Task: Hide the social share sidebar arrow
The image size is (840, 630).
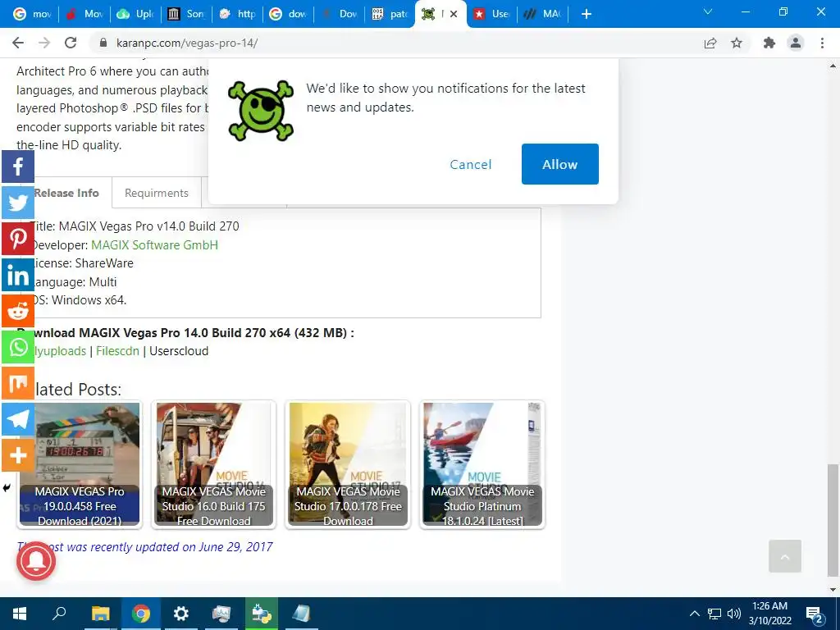Action: pyautogui.click(x=7, y=488)
